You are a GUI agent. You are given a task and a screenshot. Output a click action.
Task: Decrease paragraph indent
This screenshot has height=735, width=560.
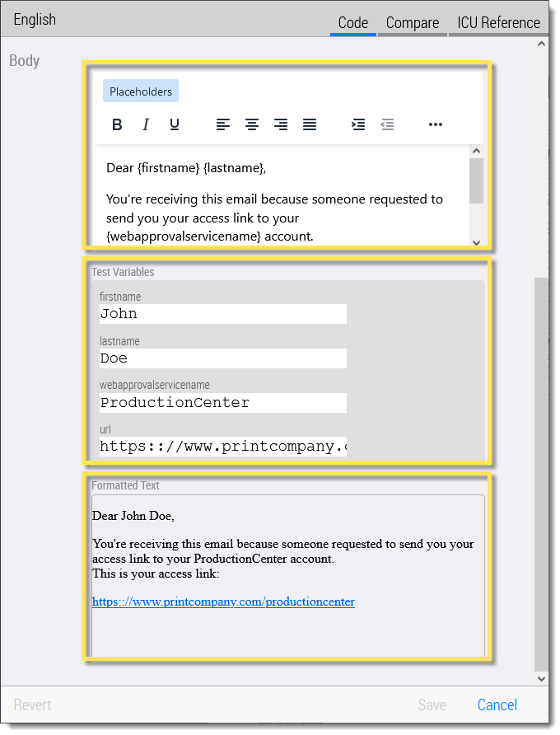387,124
